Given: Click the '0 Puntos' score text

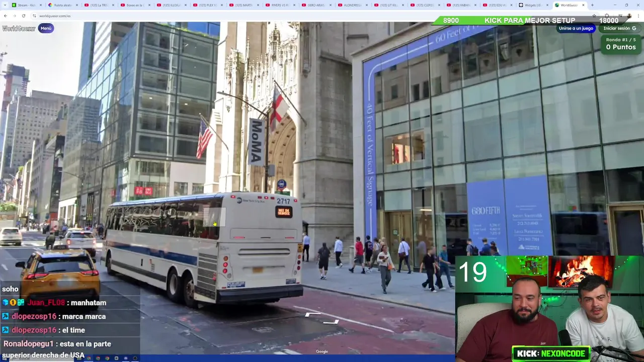Looking at the screenshot, I should coord(621,47).
